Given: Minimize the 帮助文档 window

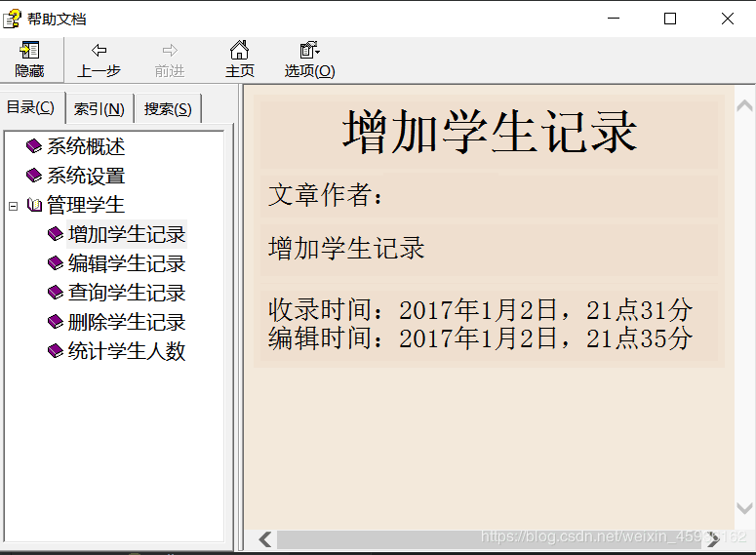Looking at the screenshot, I should [x=614, y=19].
